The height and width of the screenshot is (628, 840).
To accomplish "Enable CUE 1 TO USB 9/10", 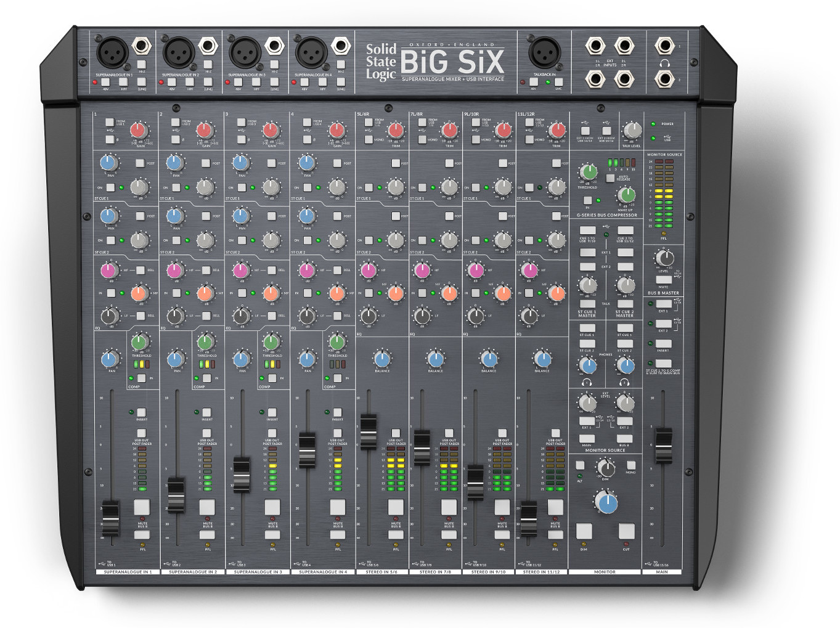I will pyautogui.click(x=587, y=230).
